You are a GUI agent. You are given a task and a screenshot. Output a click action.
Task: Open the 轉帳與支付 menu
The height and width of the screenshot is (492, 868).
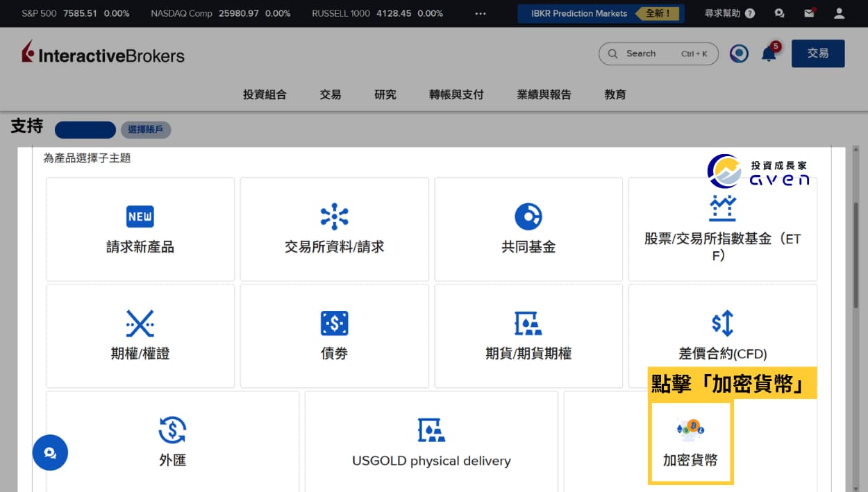tap(456, 94)
